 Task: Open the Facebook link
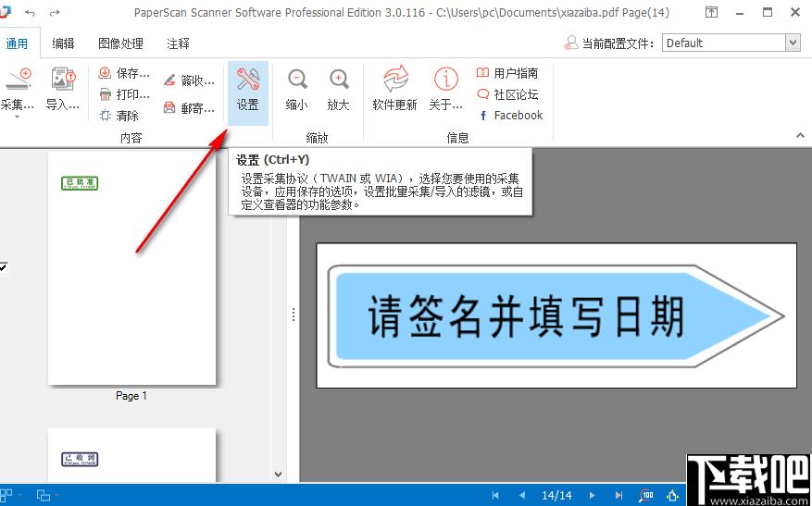click(510, 116)
